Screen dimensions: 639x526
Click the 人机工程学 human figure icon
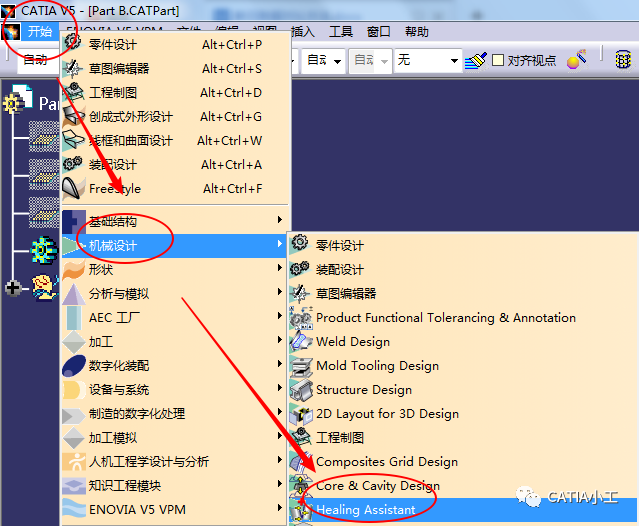pyautogui.click(x=74, y=462)
